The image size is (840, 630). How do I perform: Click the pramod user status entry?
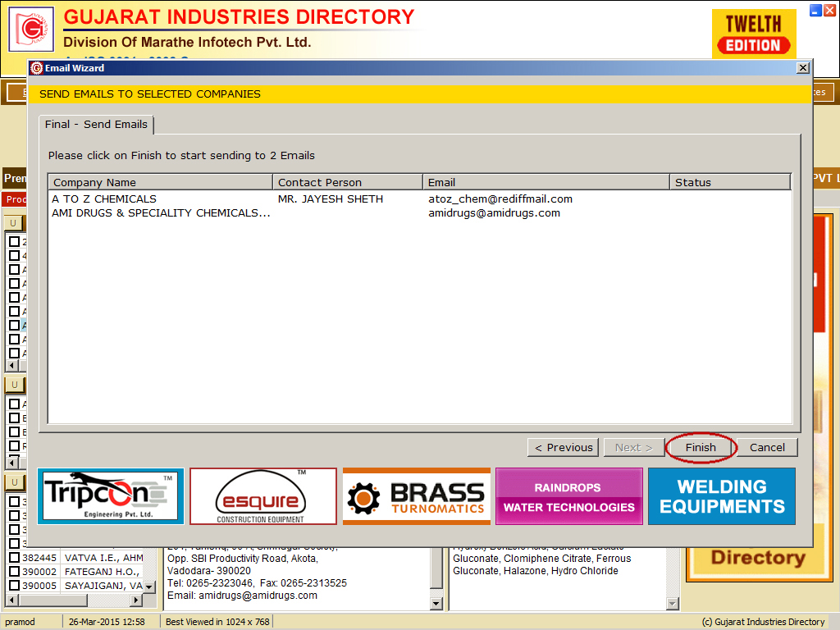(x=21, y=622)
